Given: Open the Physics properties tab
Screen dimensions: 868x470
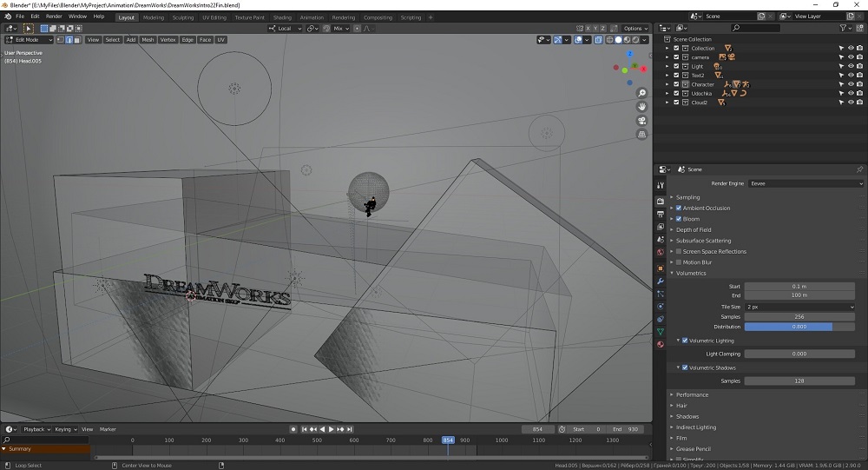Looking at the screenshot, I should (x=661, y=307).
